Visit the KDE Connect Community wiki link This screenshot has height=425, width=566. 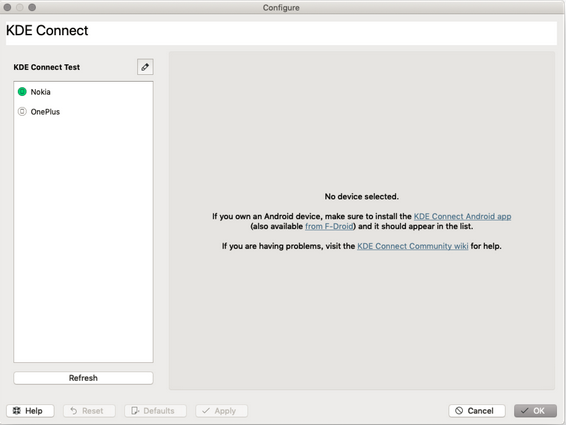(x=413, y=246)
